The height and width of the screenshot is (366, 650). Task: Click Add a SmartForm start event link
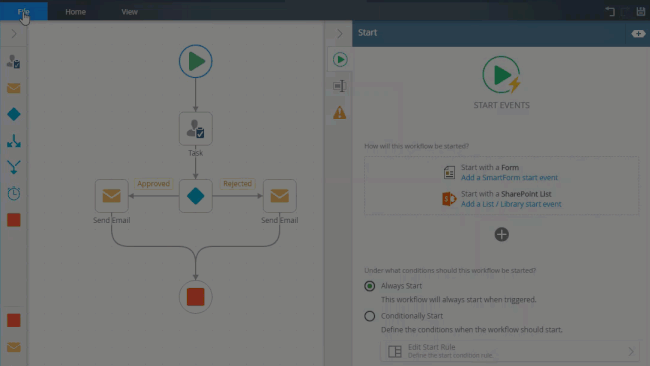coord(509,177)
